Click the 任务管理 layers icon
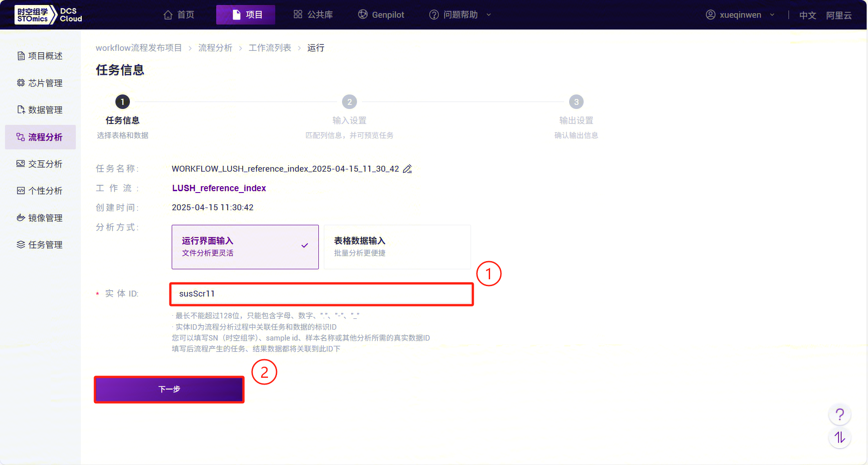 click(x=21, y=244)
